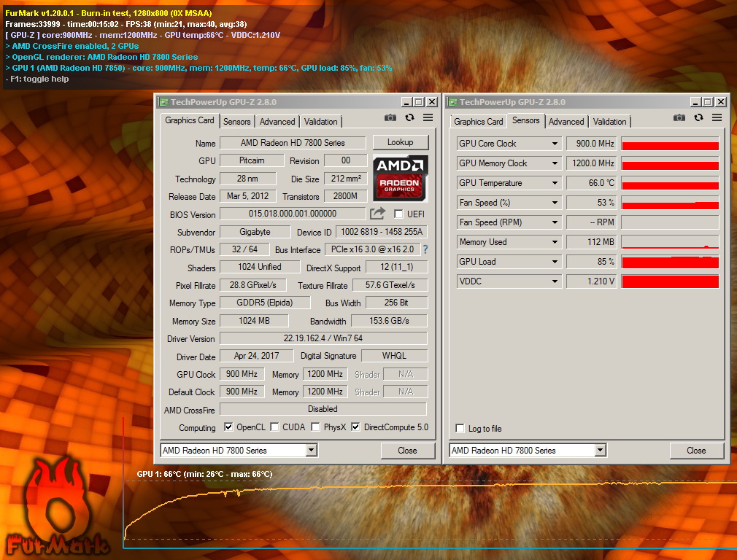Open GPU selector dropdown in left GPU-Z window
Viewport: 737px width, 560px height.
(311, 451)
